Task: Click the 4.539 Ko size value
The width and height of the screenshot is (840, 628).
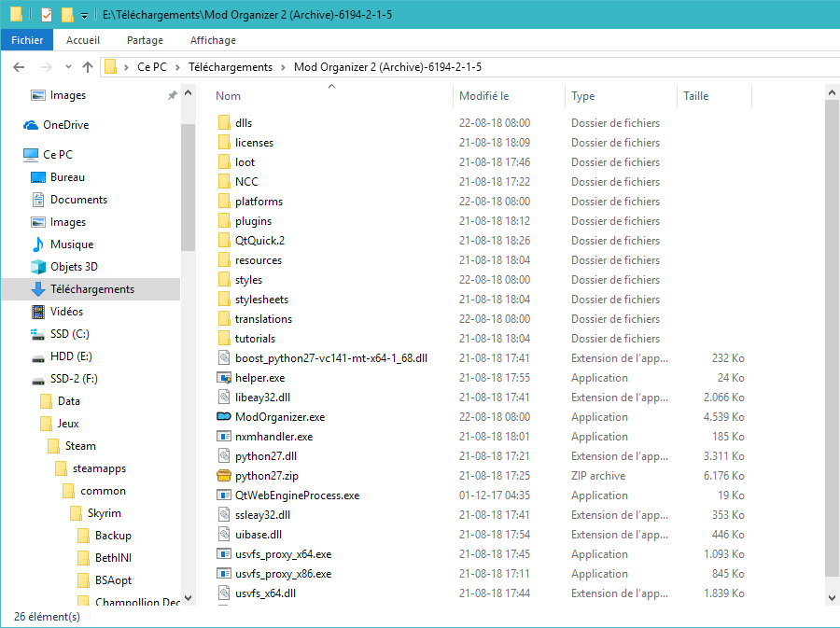Action: click(x=723, y=417)
